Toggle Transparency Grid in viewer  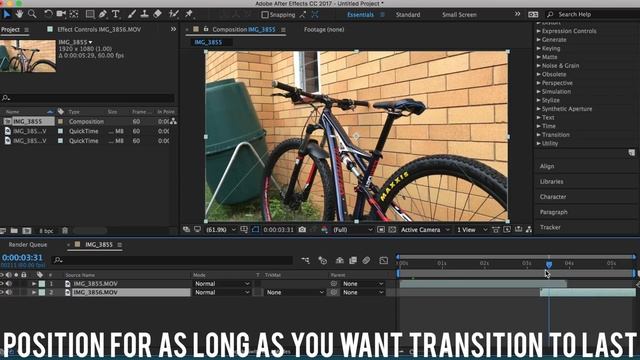tap(392, 229)
